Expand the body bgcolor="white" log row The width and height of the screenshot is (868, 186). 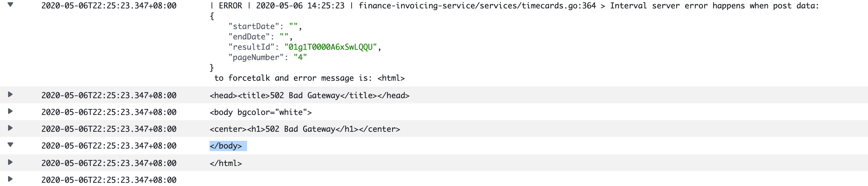click(10, 111)
